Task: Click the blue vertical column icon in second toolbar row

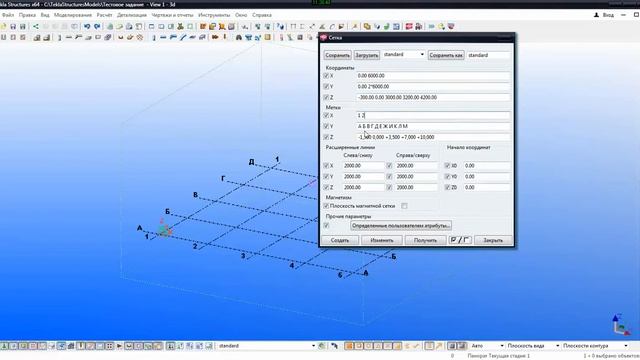Action: pyautogui.click(x=154, y=38)
